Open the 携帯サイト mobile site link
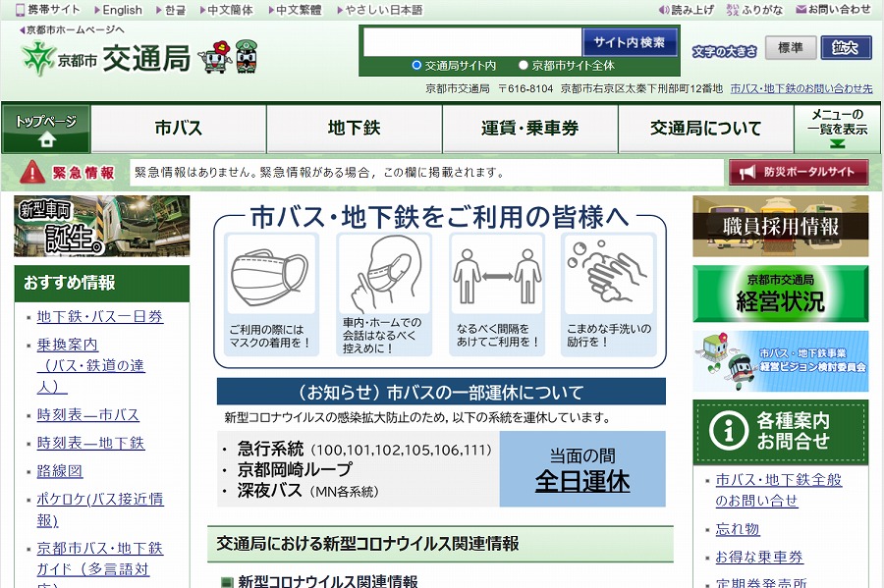The image size is (884, 588). pyautogui.click(x=48, y=10)
